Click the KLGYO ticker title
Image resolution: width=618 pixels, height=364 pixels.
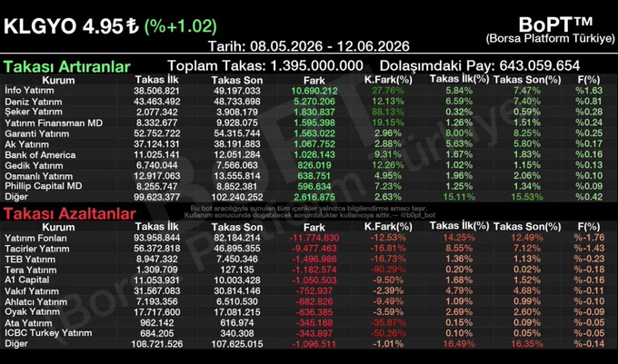click(x=40, y=26)
